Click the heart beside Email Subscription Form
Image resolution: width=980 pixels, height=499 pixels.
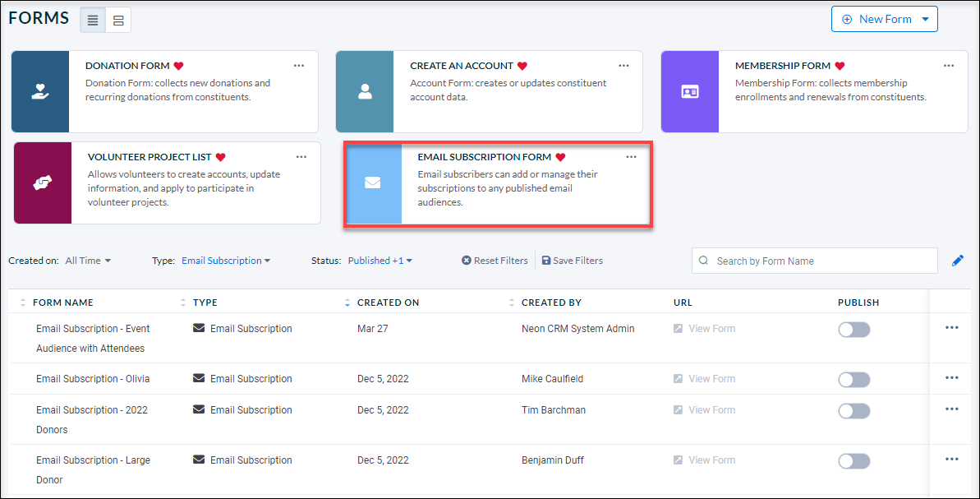pyautogui.click(x=560, y=157)
